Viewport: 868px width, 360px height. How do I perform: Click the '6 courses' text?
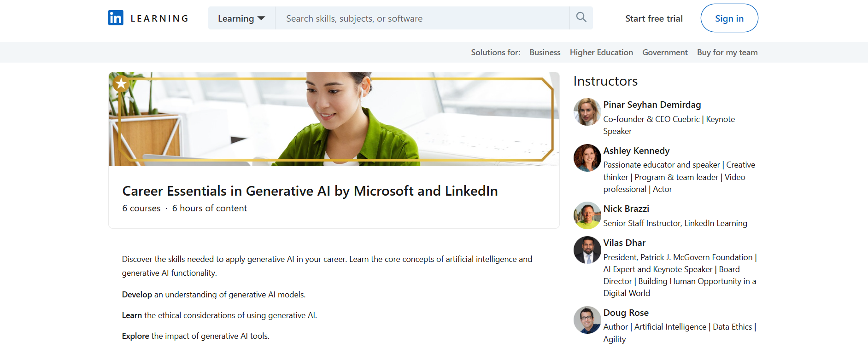coord(141,208)
